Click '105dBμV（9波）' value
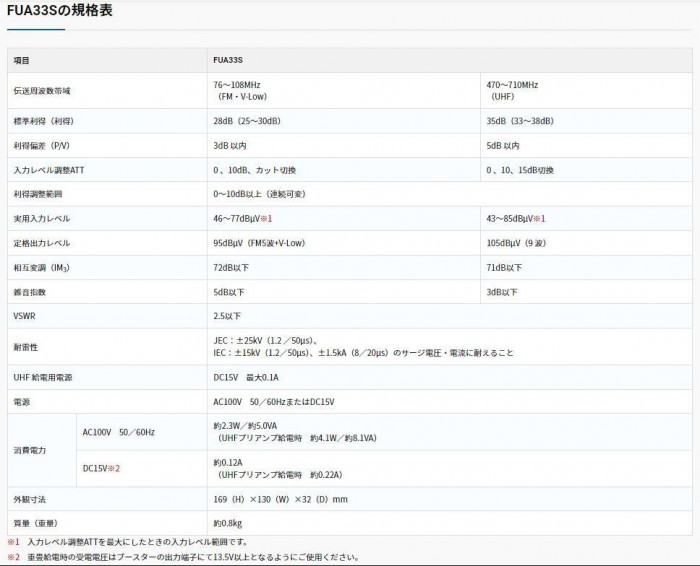The height and width of the screenshot is (566, 700). pos(516,243)
